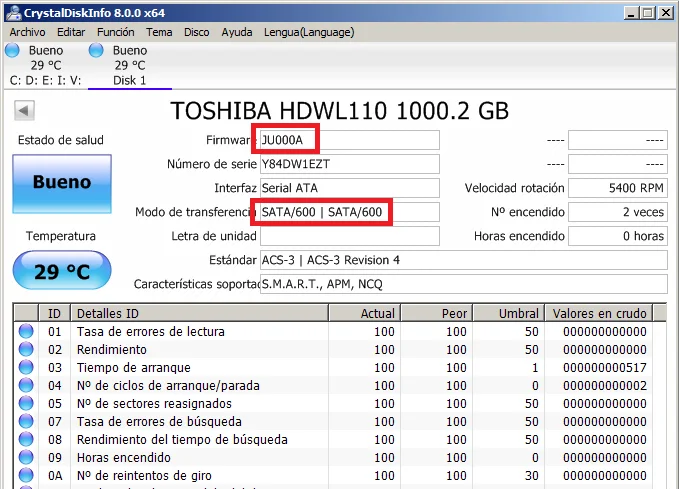Click the serial number field Y84DW1EZT
Image resolution: width=679 pixels, height=489 pixels.
click(x=349, y=164)
